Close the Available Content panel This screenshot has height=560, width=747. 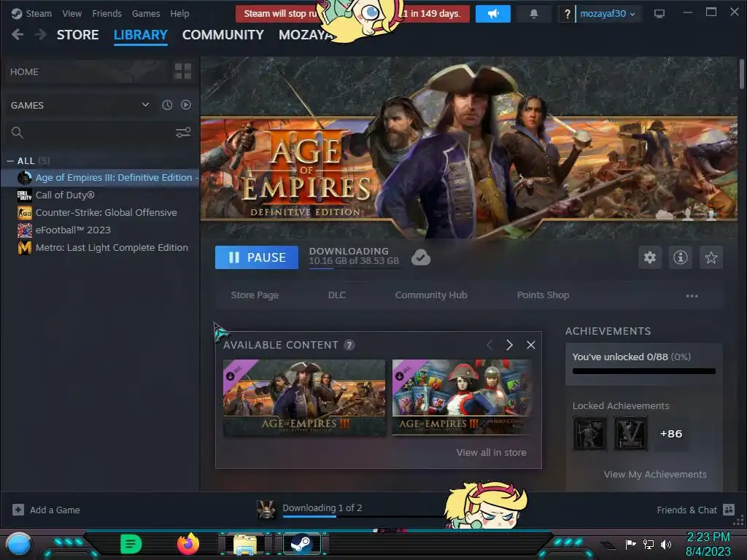[531, 345]
